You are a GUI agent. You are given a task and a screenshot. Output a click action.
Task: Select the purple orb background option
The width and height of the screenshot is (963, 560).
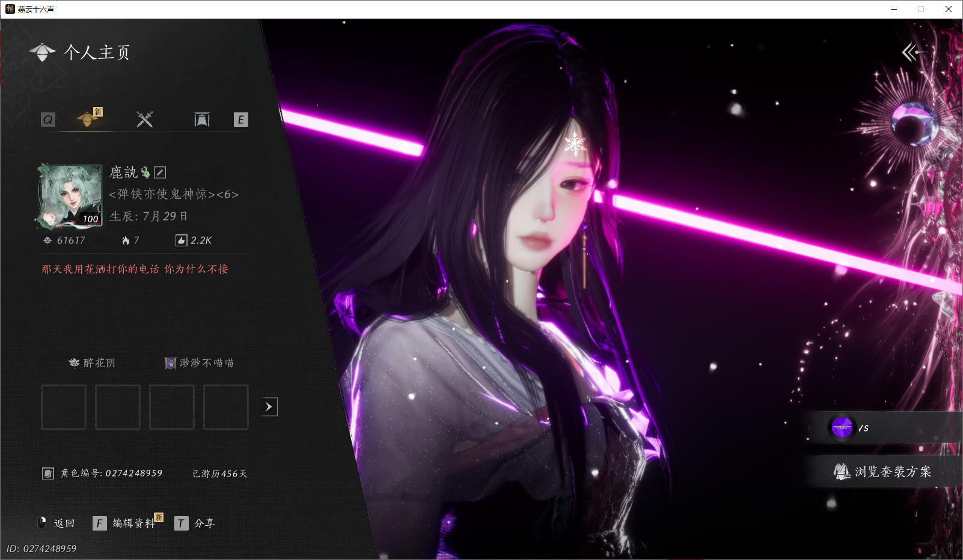pos(842,428)
